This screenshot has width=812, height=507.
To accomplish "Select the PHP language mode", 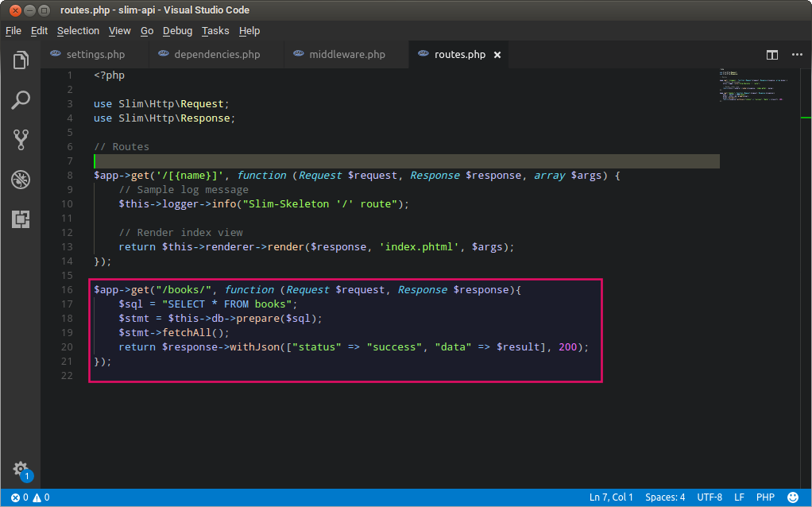I will [x=765, y=497].
